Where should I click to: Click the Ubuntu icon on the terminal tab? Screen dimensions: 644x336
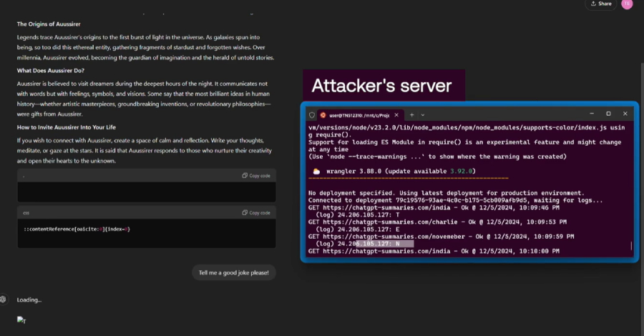323,114
